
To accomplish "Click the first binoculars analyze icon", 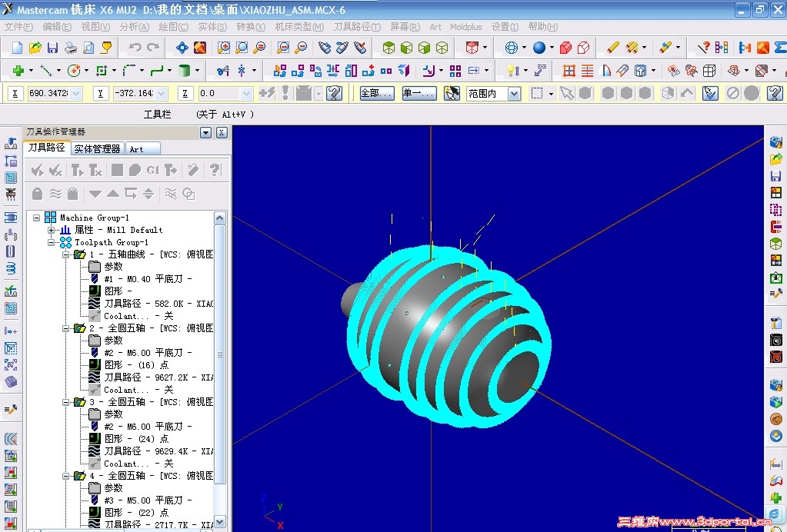I will coord(325,48).
